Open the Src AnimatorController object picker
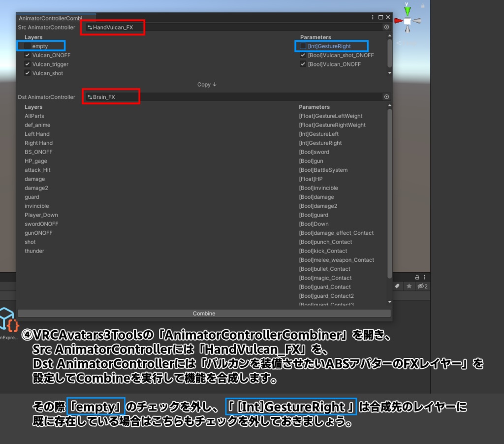Viewport: 504px width, 444px height. (386, 28)
